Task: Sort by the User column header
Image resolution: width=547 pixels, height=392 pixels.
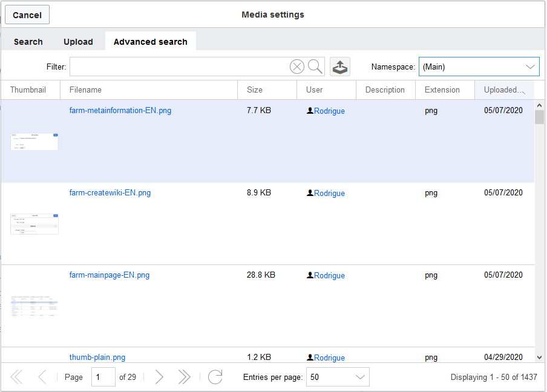Action: tap(327, 90)
